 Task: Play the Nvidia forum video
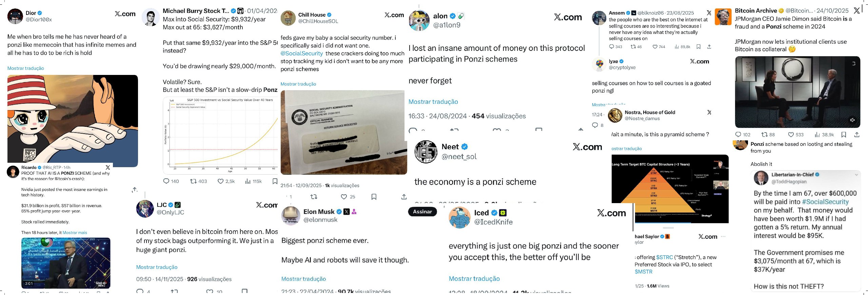coord(66,263)
